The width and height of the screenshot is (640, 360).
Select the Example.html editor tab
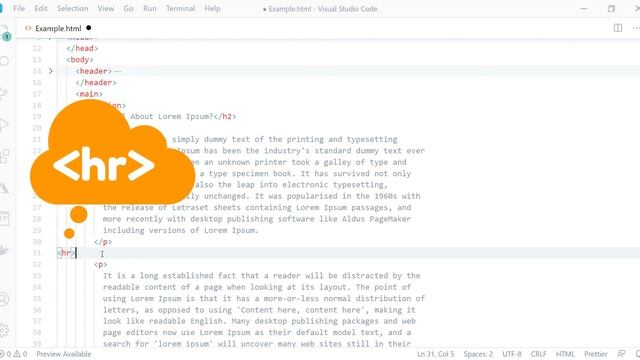point(58,28)
